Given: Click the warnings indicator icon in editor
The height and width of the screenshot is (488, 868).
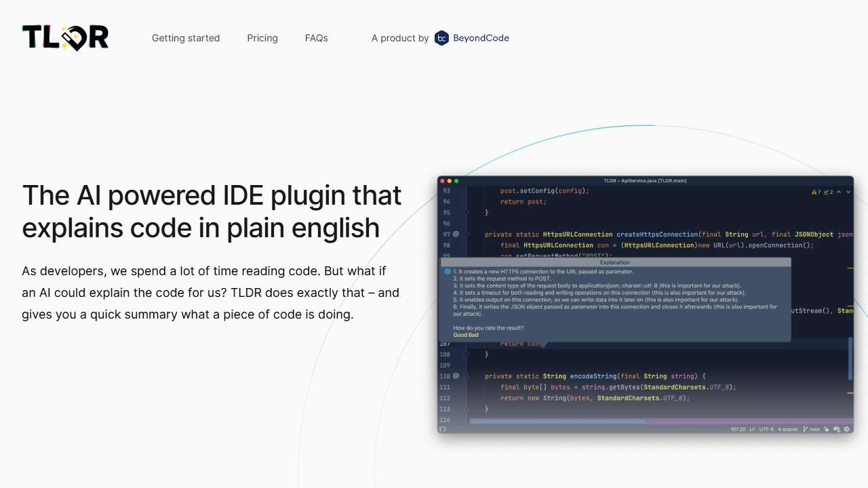Looking at the screenshot, I should coord(814,192).
